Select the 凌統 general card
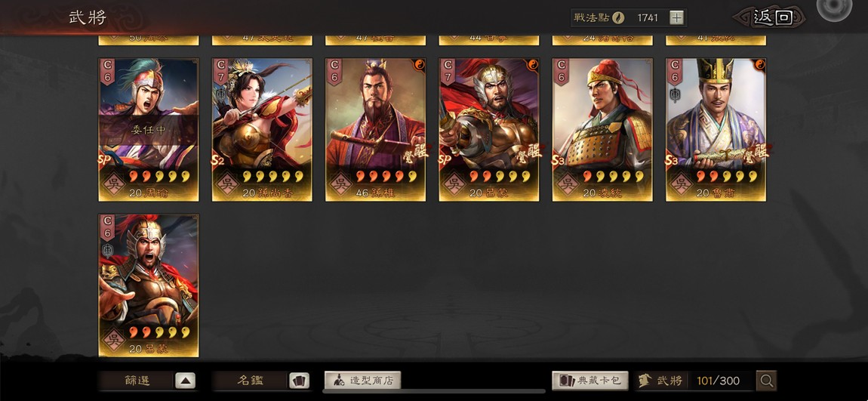This screenshot has width=868, height=401. [x=602, y=130]
